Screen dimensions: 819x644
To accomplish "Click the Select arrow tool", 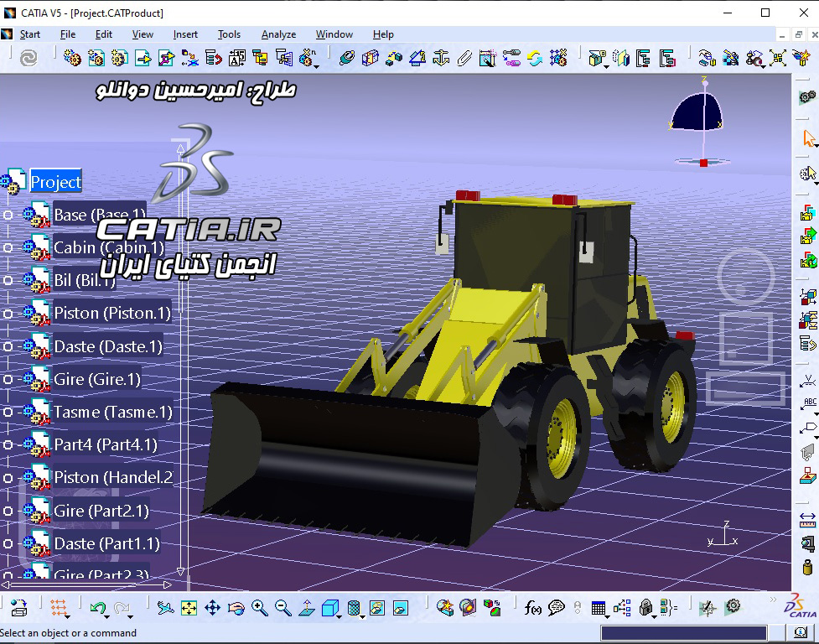I will pyautogui.click(x=809, y=138).
